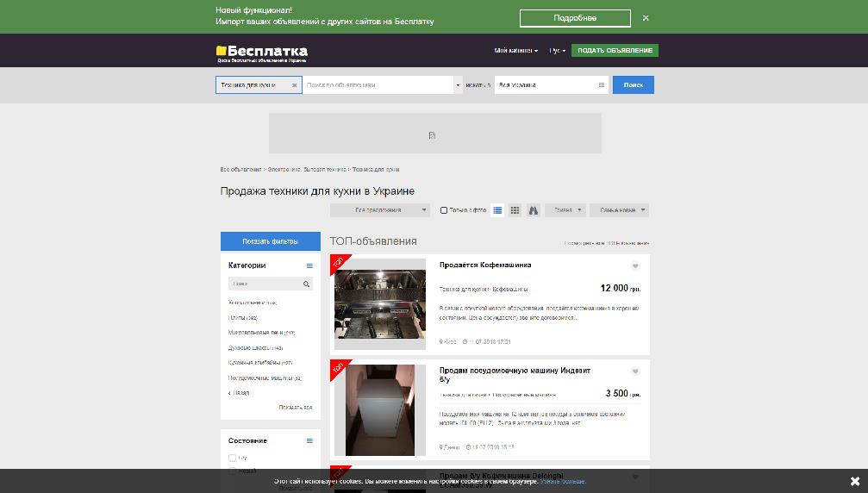The width and height of the screenshot is (868, 493).
Task: Open Кофемашины category link in first listing
Action: click(510, 290)
